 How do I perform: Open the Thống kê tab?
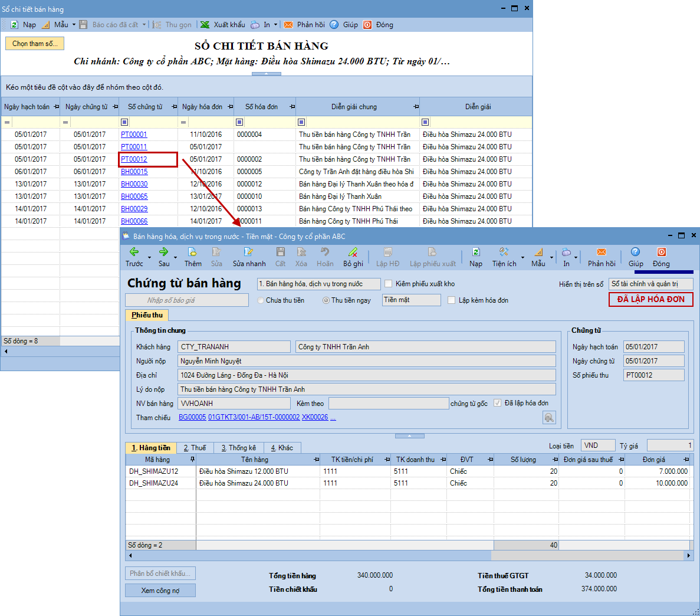click(238, 448)
